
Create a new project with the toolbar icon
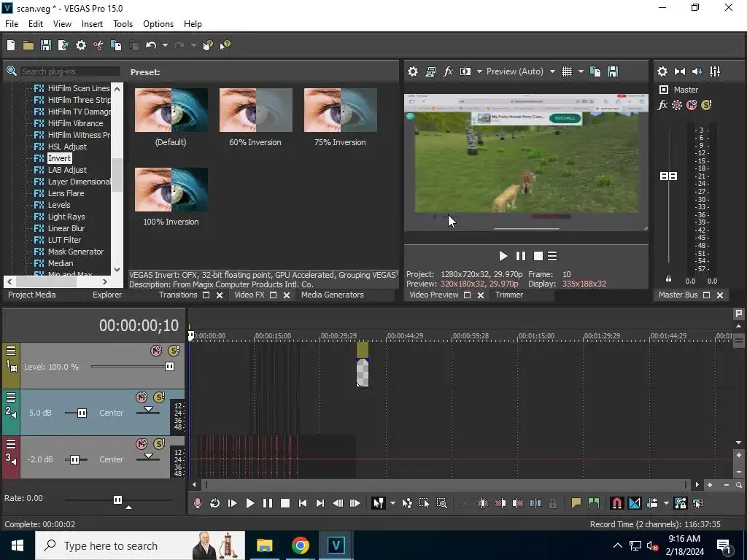tap(11, 45)
